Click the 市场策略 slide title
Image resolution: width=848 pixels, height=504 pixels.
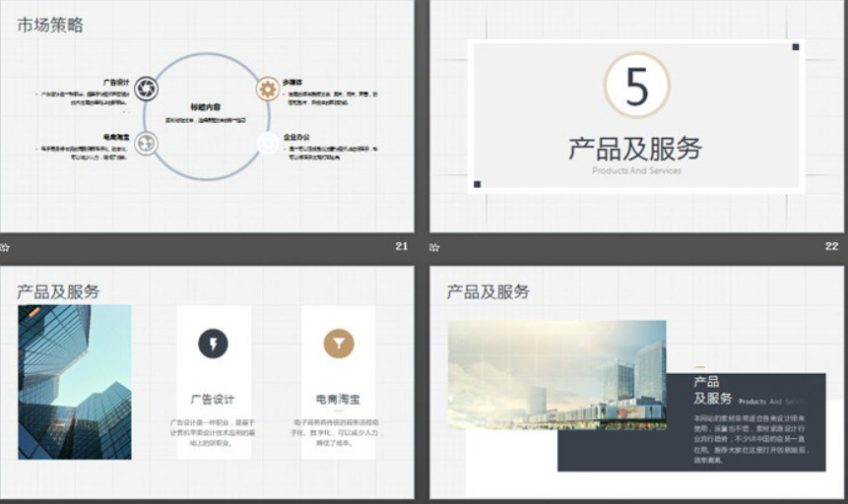click(50, 25)
